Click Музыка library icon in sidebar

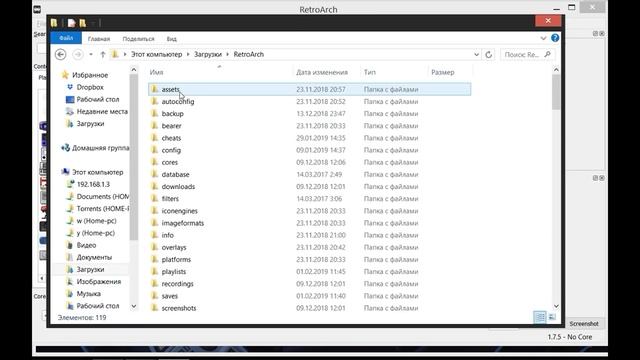pos(70,293)
